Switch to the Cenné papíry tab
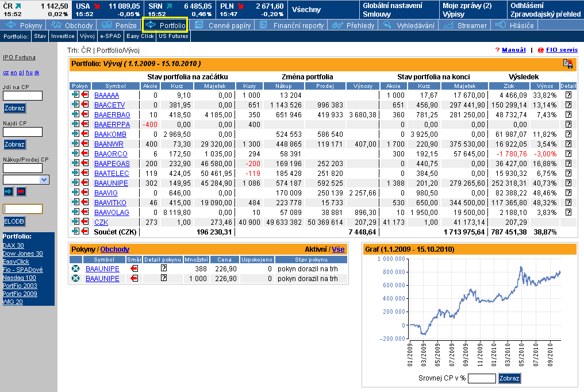This screenshot has width=584, height=392. pos(224,25)
